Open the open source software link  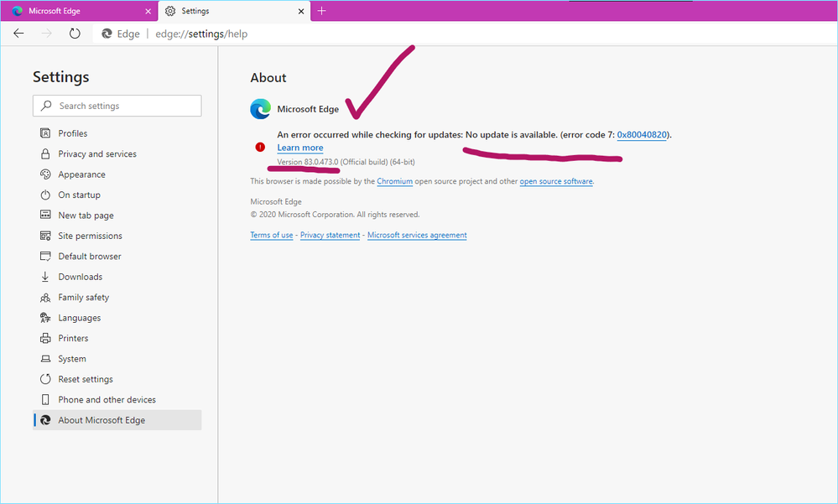[x=556, y=181]
